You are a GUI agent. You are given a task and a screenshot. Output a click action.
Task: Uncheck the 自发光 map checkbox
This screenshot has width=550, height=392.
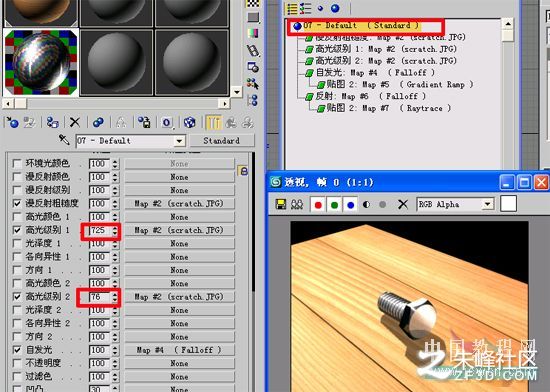tap(17, 350)
